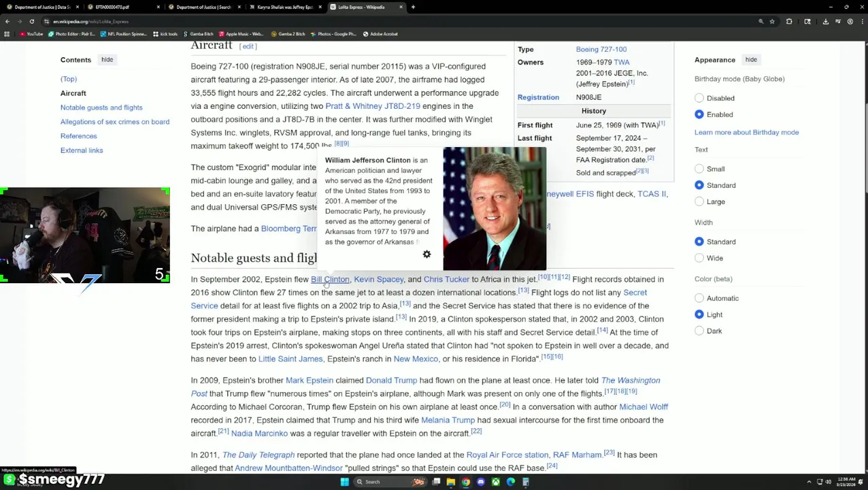Go to (Top) in the contents list

click(x=68, y=79)
